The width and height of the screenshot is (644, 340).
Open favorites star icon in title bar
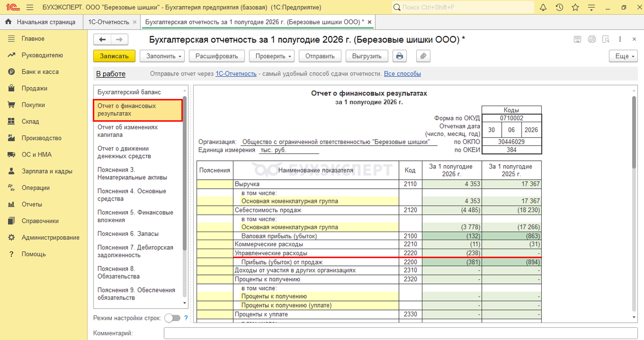(x=576, y=8)
